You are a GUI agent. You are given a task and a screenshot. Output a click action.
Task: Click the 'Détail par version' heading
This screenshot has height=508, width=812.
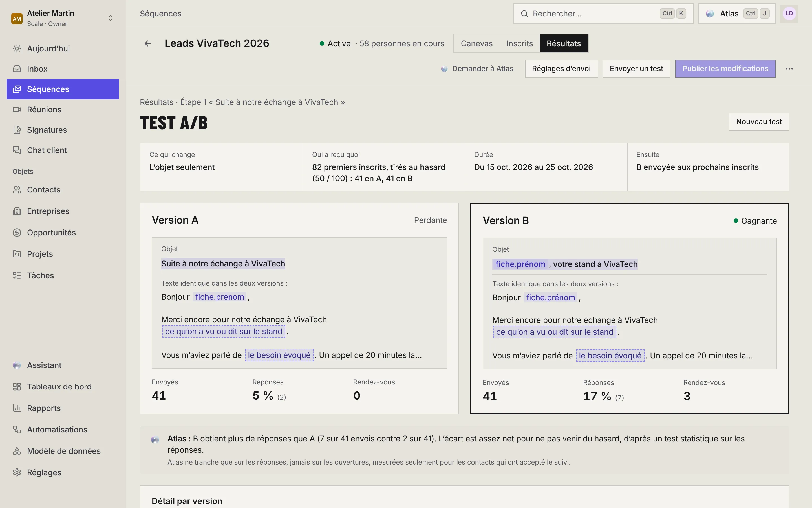click(187, 501)
